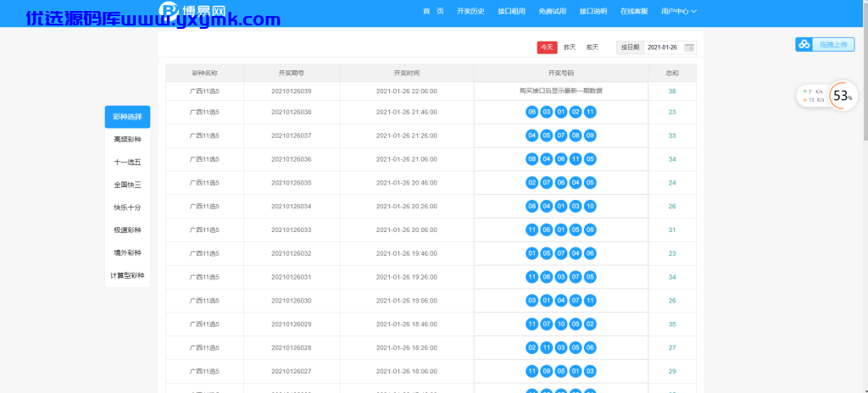Viewport: 868px width, 393px height.
Task: Open the calendar icon in date field
Action: coord(688,47)
